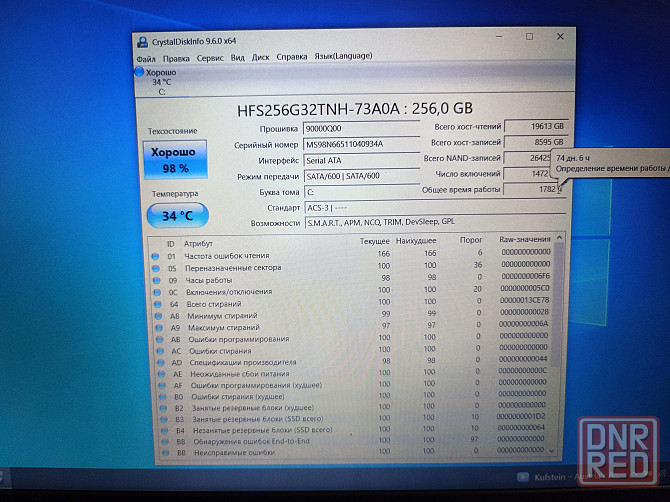Image resolution: width=670 pixels, height=502 pixels.
Task: Click the status dot for Всего стираний
Action: pos(158,304)
